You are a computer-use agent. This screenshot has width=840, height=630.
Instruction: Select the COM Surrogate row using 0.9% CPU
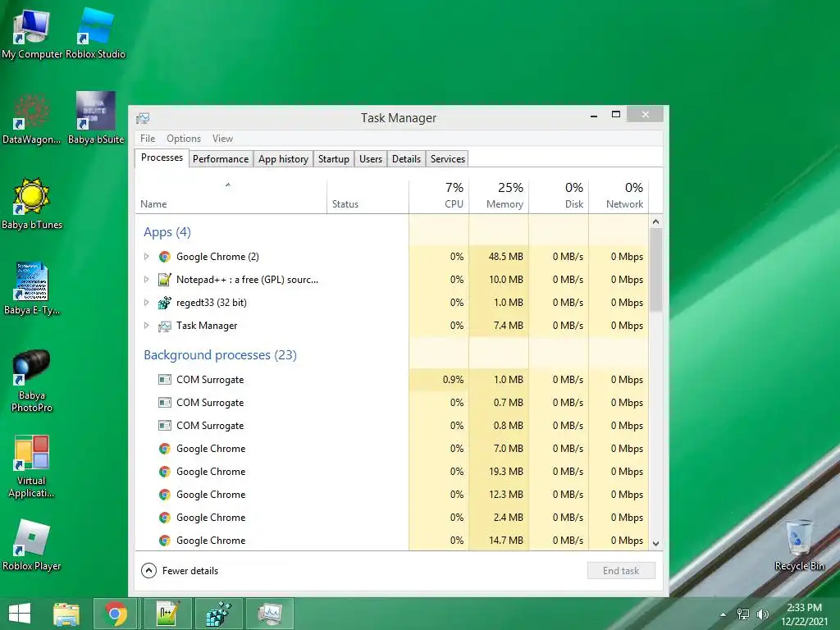392,380
